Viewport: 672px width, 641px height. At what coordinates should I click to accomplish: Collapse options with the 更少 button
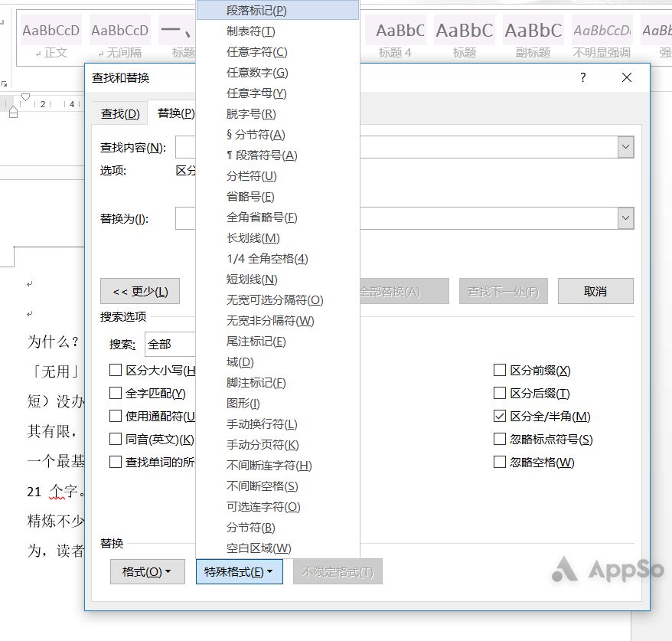(139, 291)
